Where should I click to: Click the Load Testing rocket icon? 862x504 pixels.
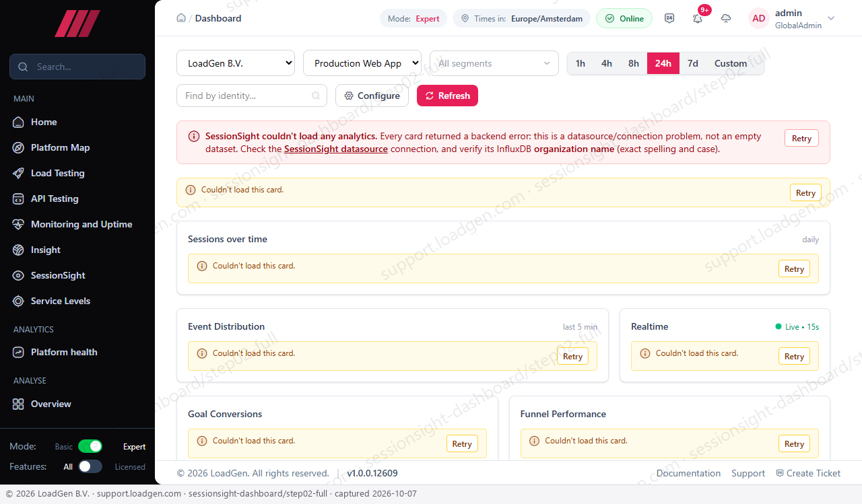coord(18,173)
